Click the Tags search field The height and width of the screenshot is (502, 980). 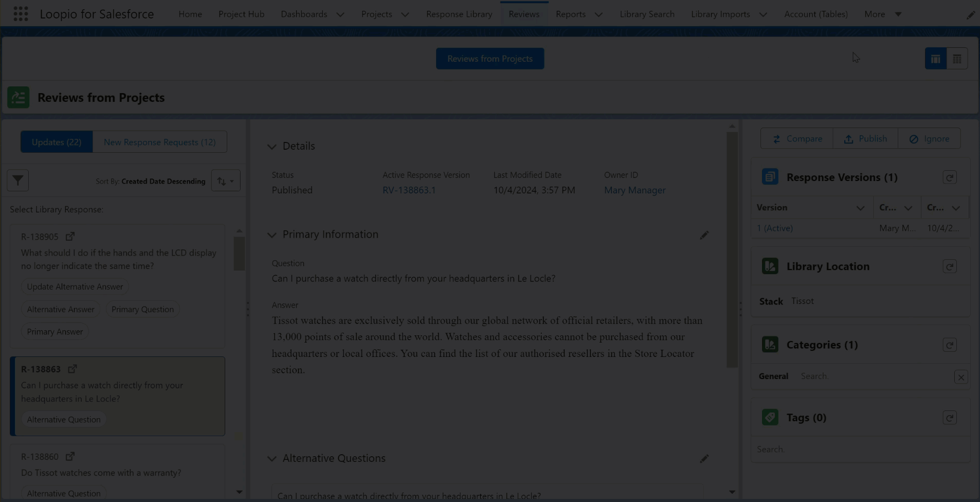click(860, 450)
